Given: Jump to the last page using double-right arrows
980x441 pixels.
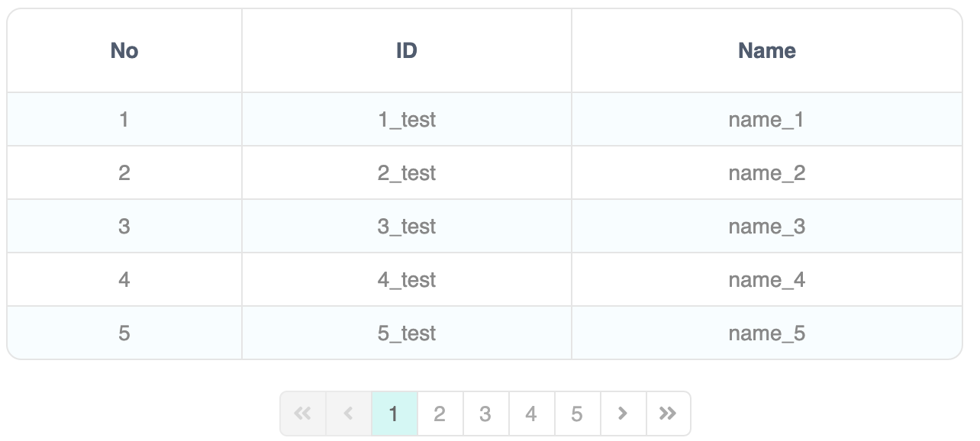Looking at the screenshot, I should coord(669,414).
